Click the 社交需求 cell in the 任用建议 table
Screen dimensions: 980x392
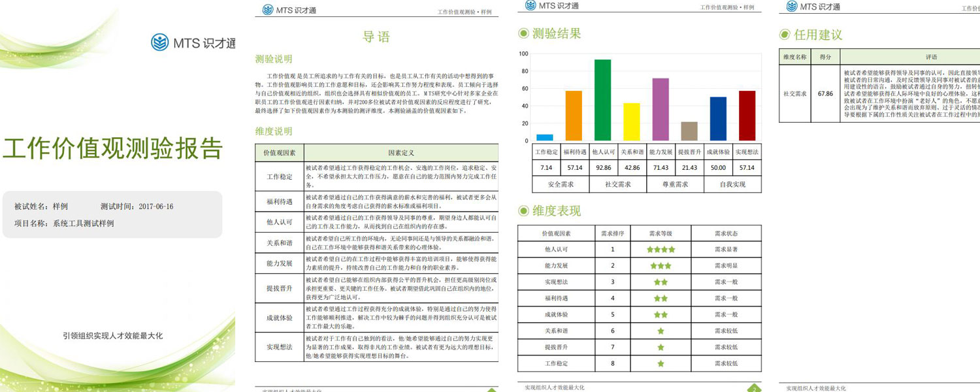click(x=795, y=93)
